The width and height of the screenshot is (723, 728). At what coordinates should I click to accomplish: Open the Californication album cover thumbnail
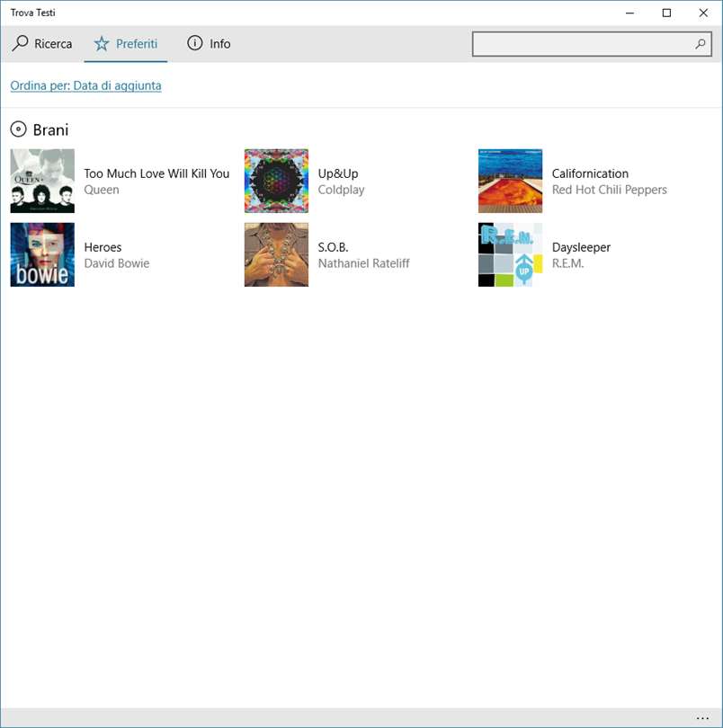coord(510,181)
